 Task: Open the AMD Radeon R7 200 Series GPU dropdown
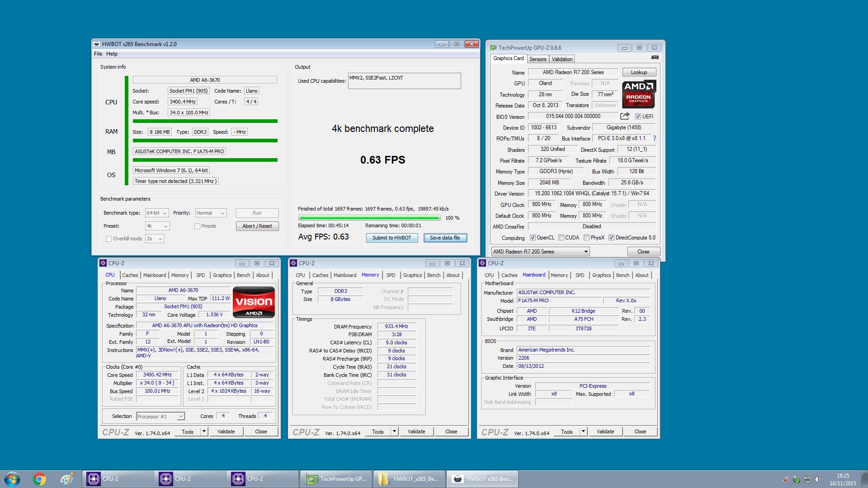click(x=540, y=252)
